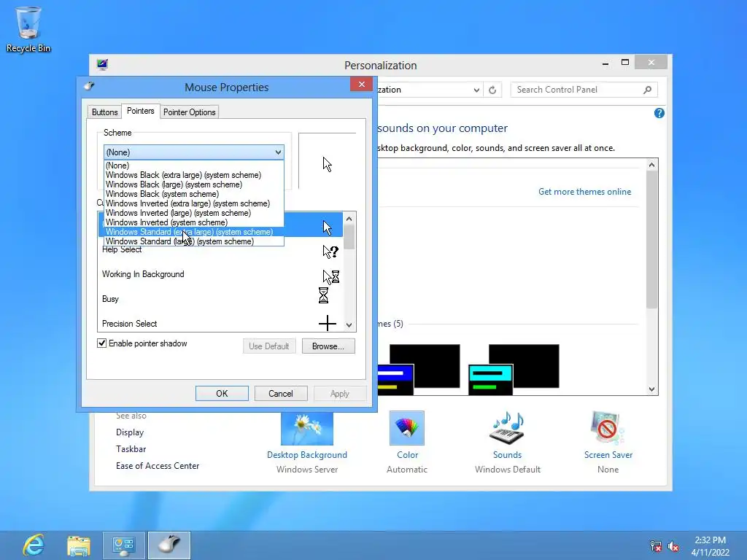Click the muted volume tray icon
This screenshot has width=747, height=560.
point(673,546)
